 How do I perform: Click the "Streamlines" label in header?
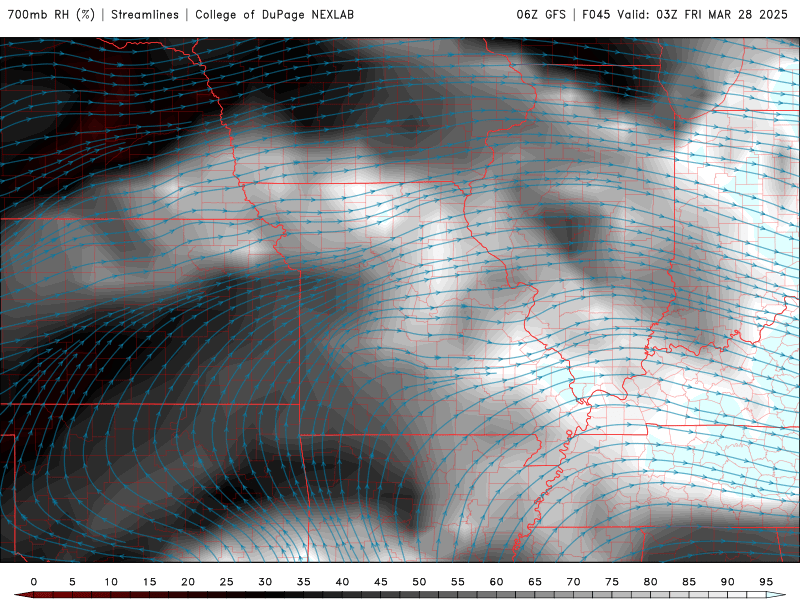(145, 15)
